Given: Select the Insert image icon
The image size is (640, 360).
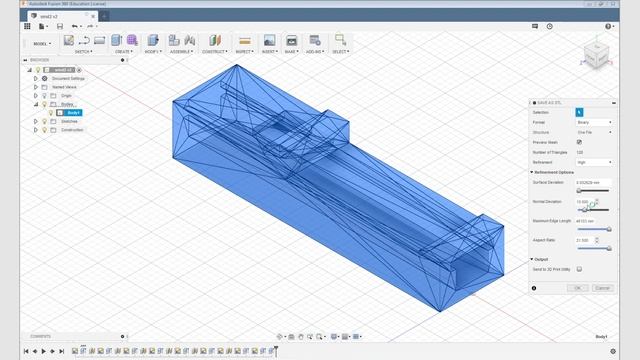Looking at the screenshot, I should point(269,40).
